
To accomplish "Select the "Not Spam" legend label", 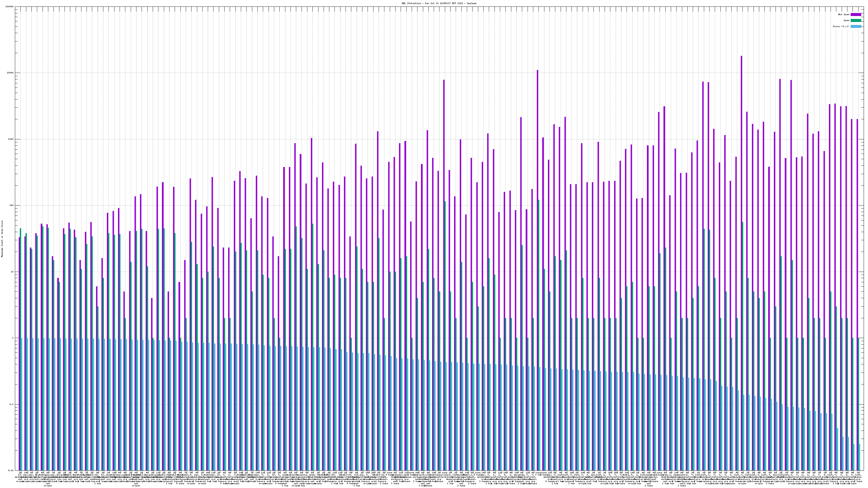I will (x=844, y=14).
